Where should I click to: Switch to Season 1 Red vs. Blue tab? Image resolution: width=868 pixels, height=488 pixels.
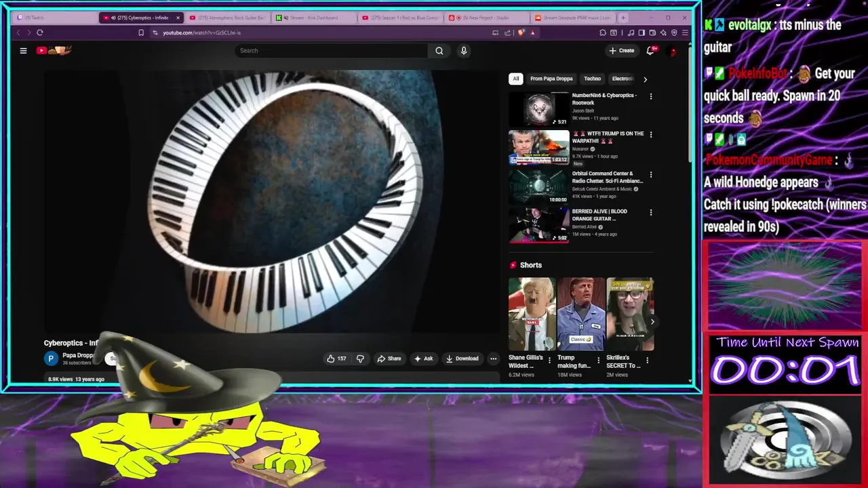coord(401,18)
